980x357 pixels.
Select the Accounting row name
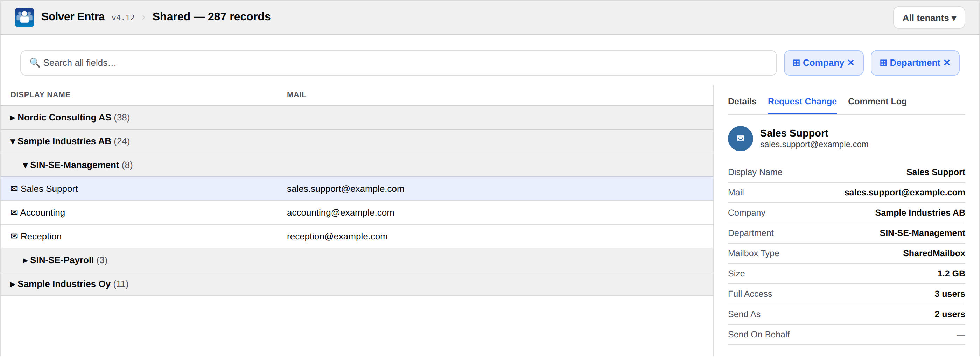[42, 212]
